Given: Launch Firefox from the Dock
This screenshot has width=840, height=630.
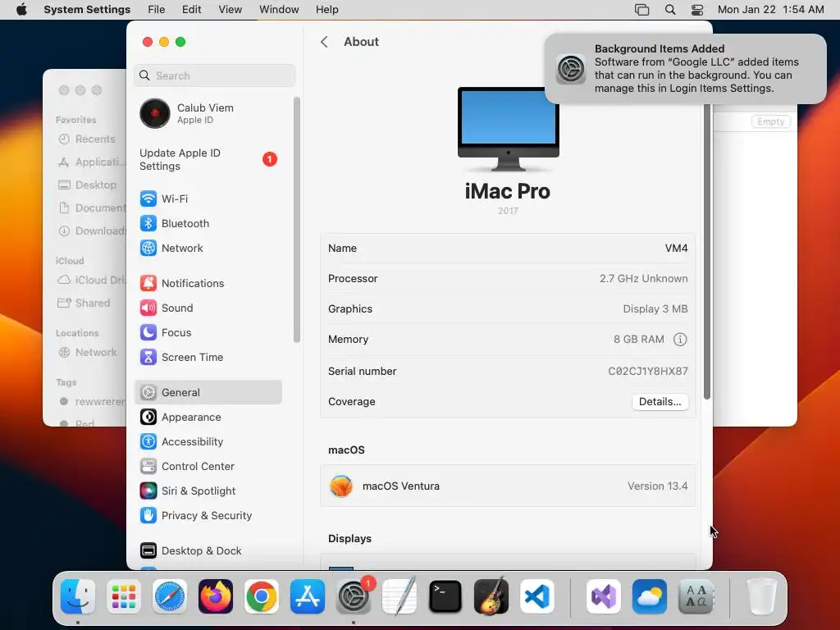Looking at the screenshot, I should pos(216,596).
